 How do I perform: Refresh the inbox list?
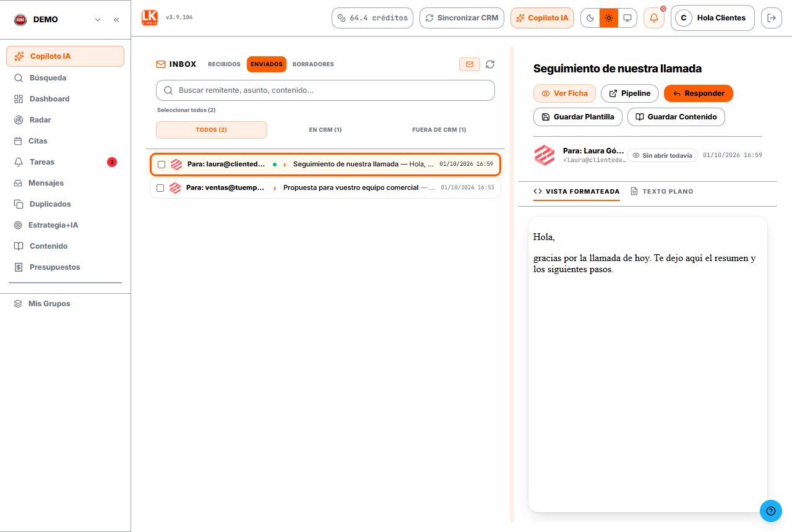[x=490, y=64]
